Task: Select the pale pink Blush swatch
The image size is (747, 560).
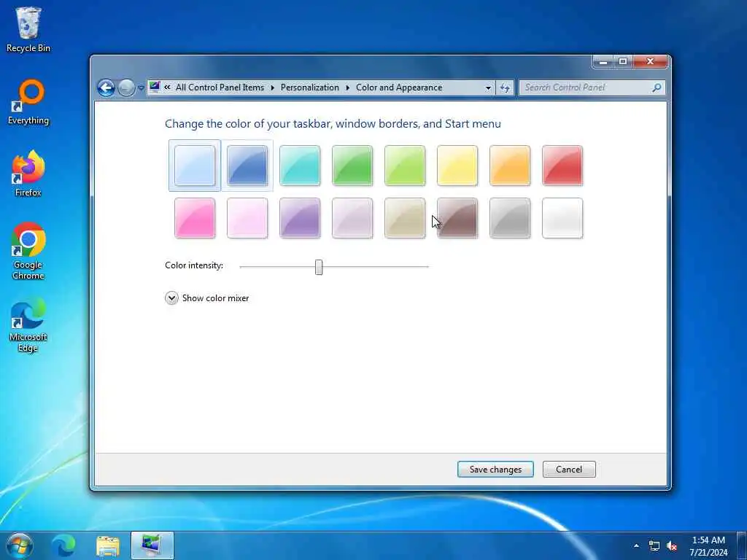Action: [247, 218]
